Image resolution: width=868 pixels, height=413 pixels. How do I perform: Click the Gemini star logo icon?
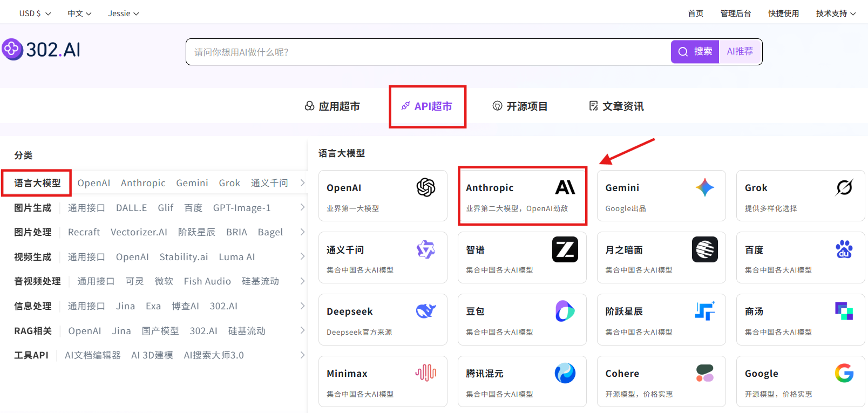click(704, 187)
